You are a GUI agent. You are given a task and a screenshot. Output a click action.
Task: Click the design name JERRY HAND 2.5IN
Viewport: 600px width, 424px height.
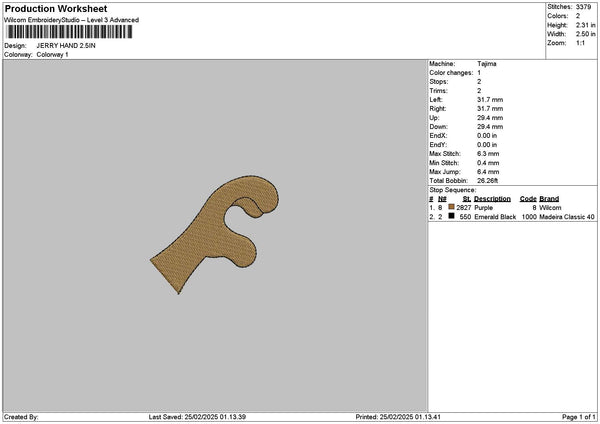coord(66,46)
